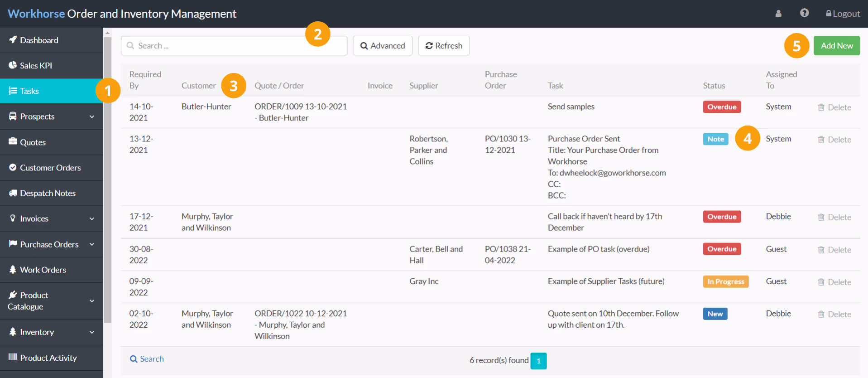Click Carter, Bell and Hall supplier
Screen dimensions: 868x378
coord(436,255)
